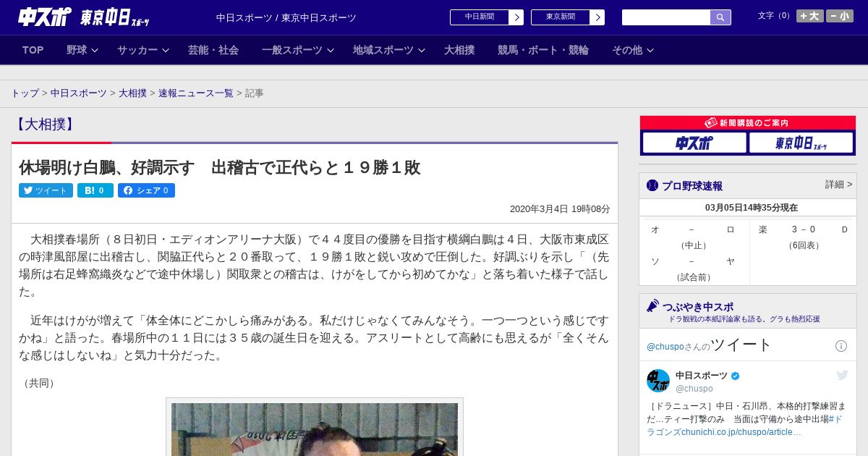Click the baseball icon beside プロ野球速報
This screenshot has height=456, width=868.
(x=652, y=185)
